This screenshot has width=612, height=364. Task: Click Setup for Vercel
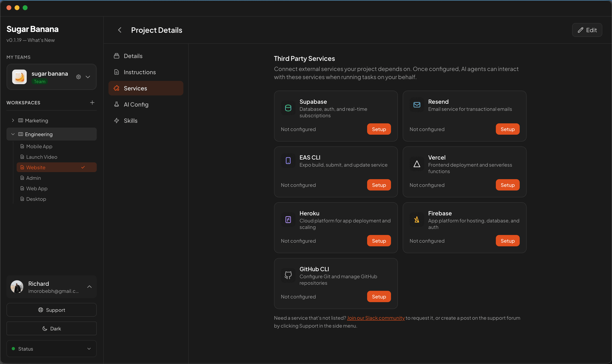(507, 185)
